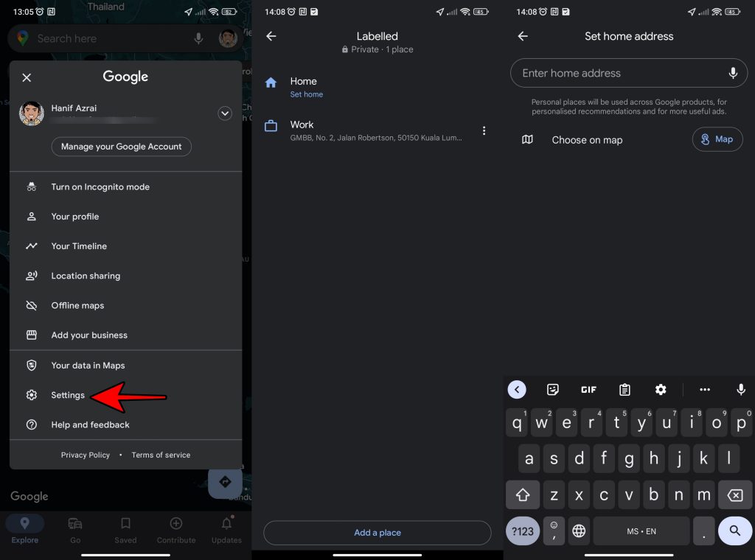Open keyboard settings gear
The image size is (755, 560).
tap(661, 390)
